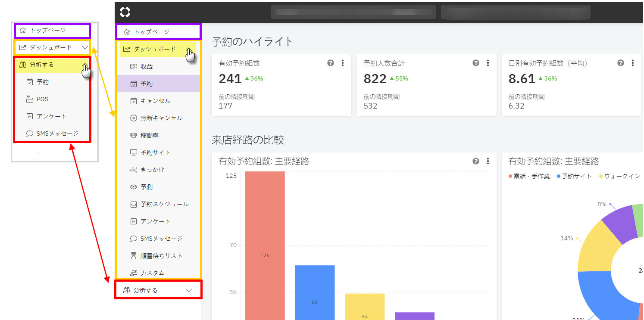Image resolution: width=644 pixels, height=320 pixels.
Task: Click the 予測 eye icon
Action: coord(134,187)
